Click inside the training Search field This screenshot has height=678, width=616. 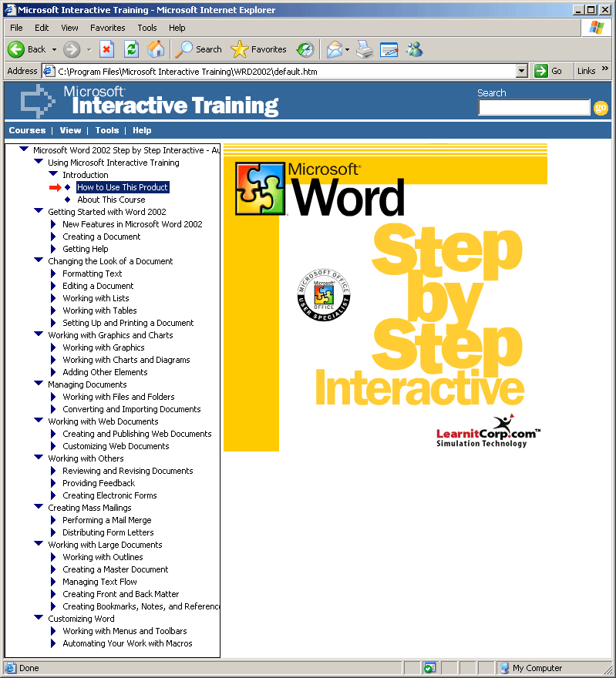pos(534,107)
